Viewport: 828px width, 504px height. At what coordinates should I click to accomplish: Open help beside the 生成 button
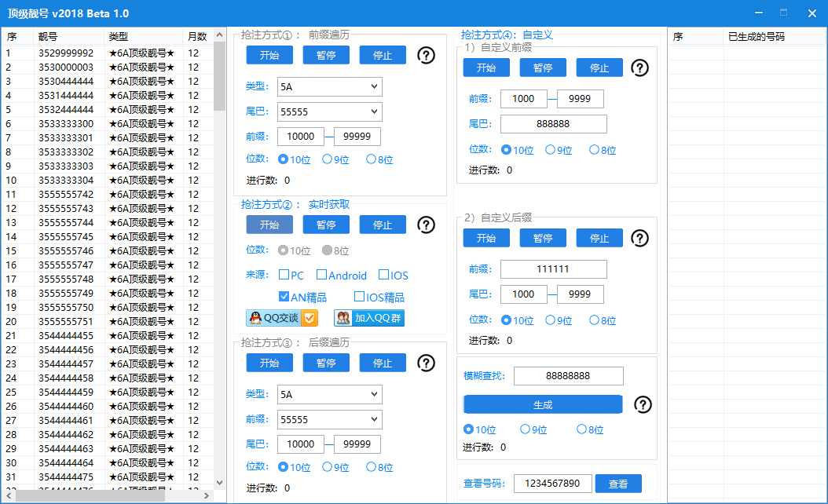pyautogui.click(x=643, y=406)
